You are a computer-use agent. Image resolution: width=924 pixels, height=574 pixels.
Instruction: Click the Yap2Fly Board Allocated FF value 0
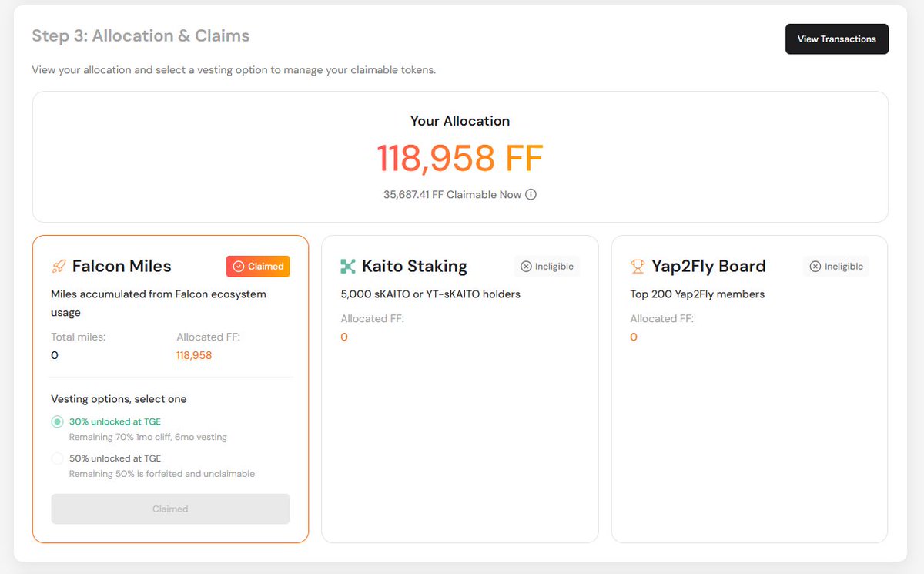[634, 337]
